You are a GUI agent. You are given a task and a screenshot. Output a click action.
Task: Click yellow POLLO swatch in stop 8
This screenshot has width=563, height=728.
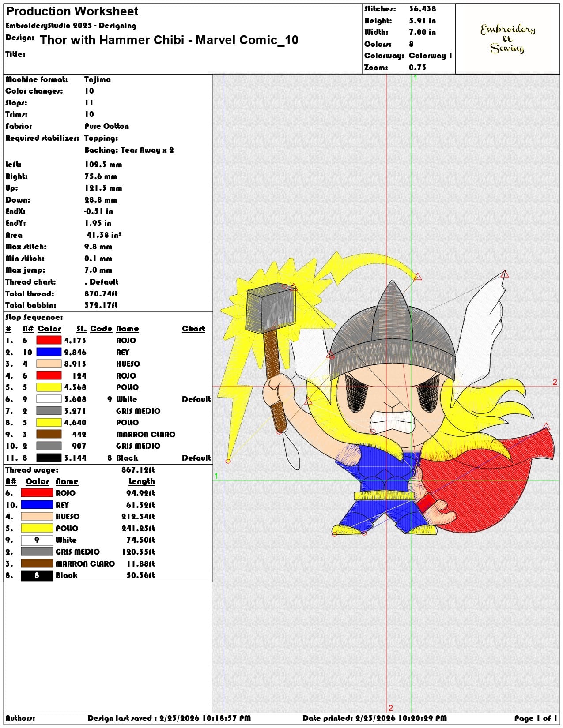pyautogui.click(x=49, y=423)
